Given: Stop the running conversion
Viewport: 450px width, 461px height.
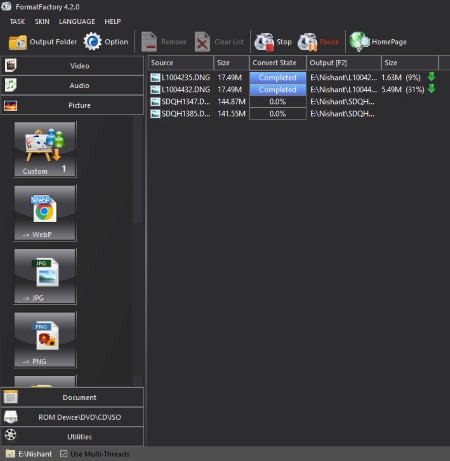Looking at the screenshot, I should pyautogui.click(x=273, y=42).
